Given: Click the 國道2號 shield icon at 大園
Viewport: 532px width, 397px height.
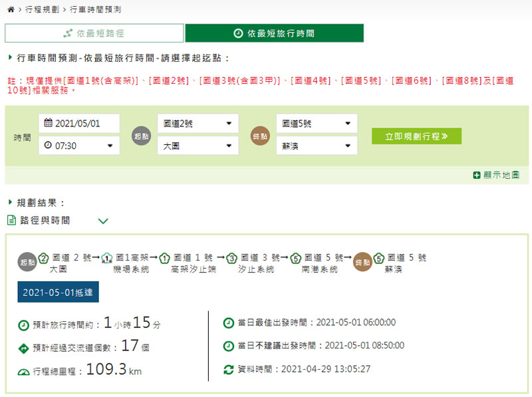Looking at the screenshot, I should click(43, 259).
